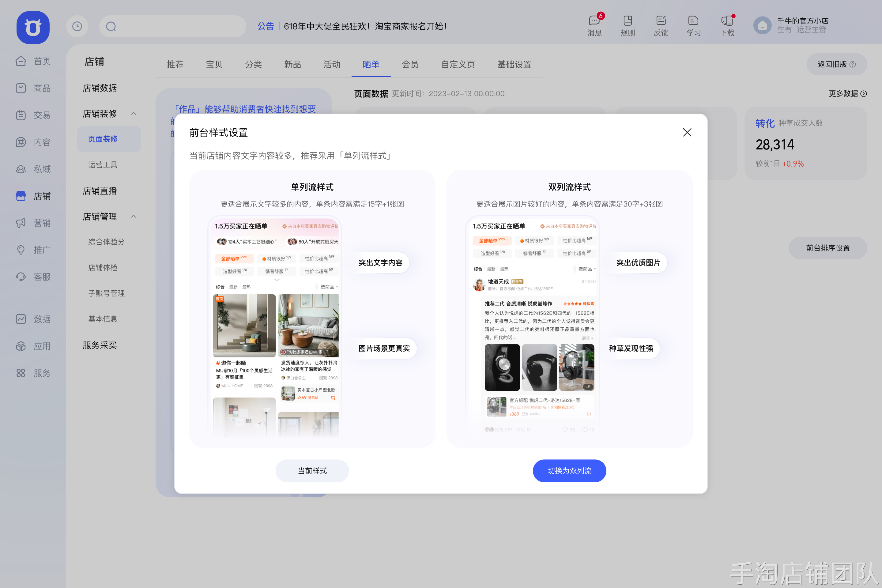Open 选商品 dropdown in double-column preview
882x588 pixels.
tap(587, 269)
